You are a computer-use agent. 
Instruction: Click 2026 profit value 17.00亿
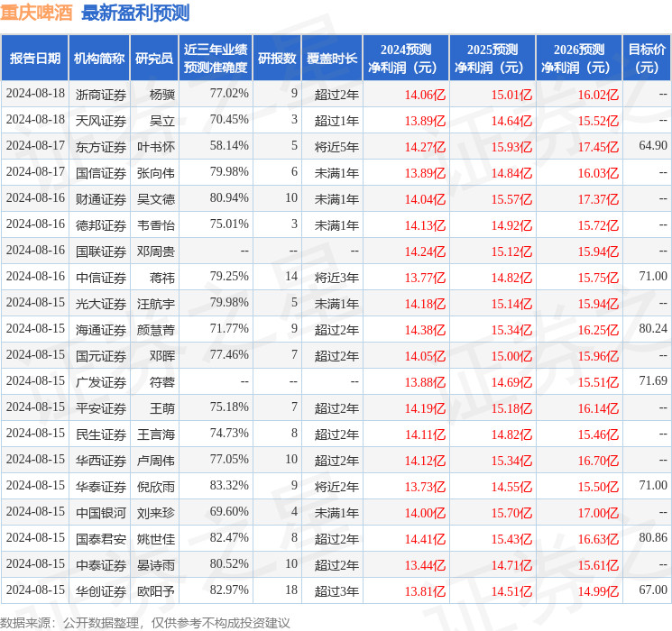(x=598, y=513)
